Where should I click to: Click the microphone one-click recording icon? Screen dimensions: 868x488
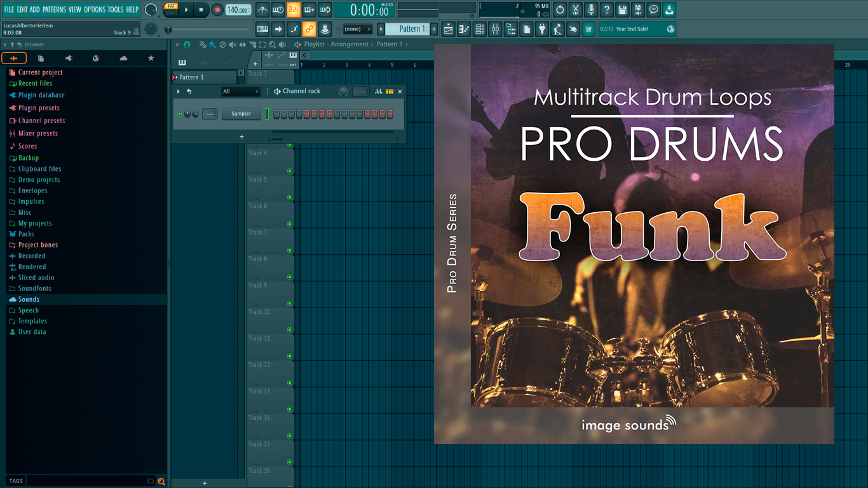click(x=591, y=10)
